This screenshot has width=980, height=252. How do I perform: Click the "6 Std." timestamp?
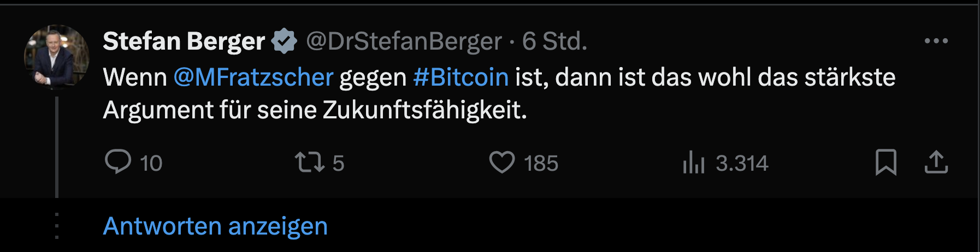pos(554,41)
